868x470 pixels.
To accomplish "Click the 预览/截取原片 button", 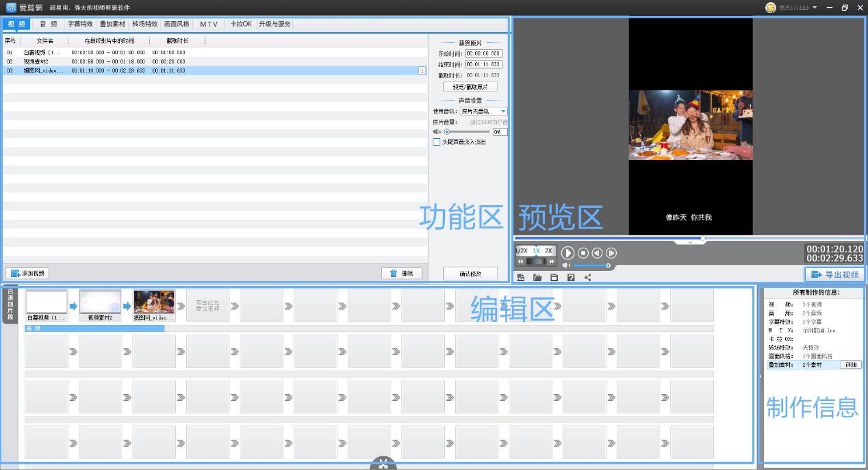I will 470,86.
